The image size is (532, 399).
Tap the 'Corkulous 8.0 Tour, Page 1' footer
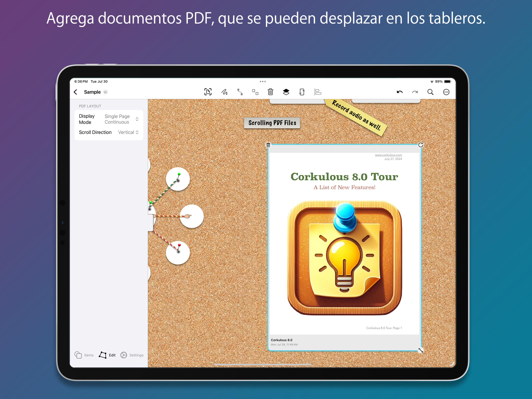(x=384, y=328)
